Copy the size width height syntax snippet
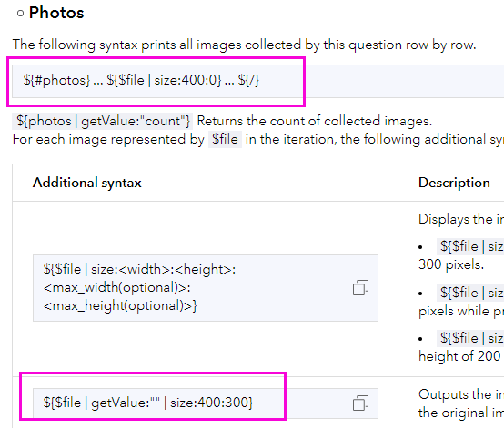 [360, 287]
